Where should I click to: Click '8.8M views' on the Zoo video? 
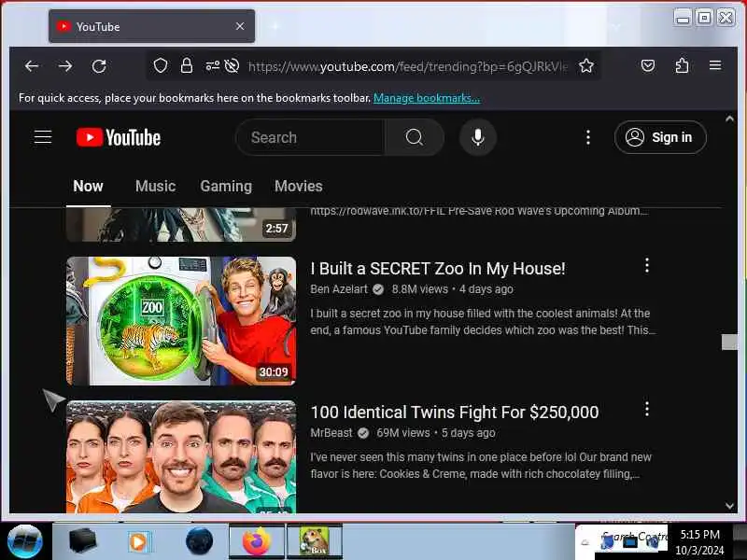point(419,289)
